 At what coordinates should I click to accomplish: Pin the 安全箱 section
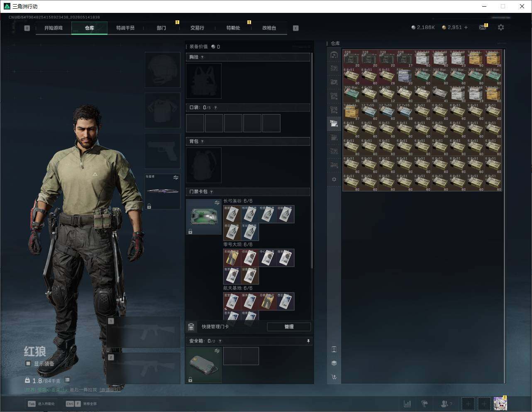[308, 341]
